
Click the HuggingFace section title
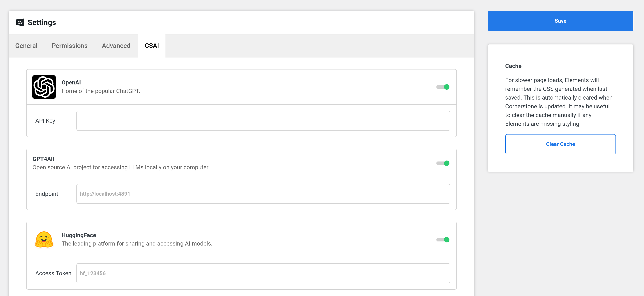point(79,235)
